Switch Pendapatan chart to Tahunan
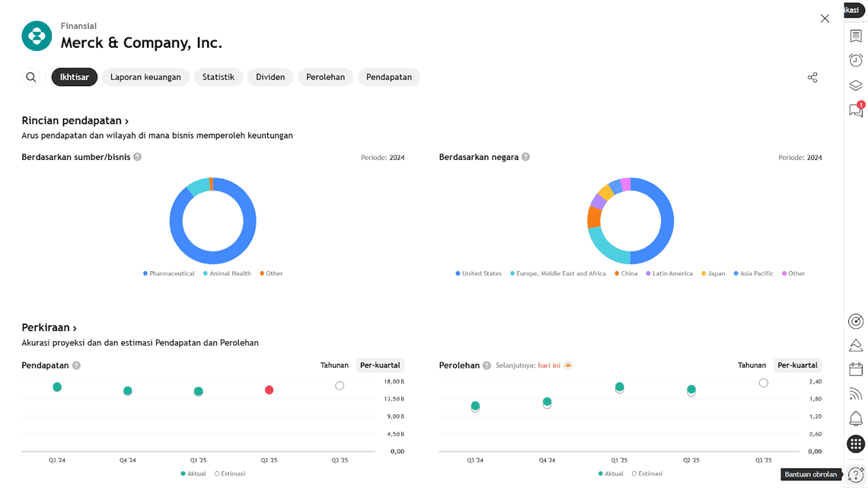 334,365
